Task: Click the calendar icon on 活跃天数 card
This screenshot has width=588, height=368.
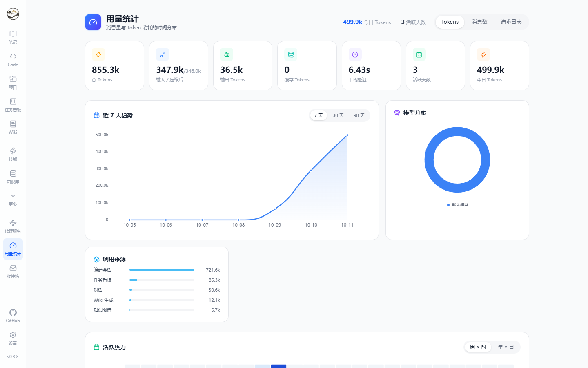Action: pyautogui.click(x=419, y=54)
